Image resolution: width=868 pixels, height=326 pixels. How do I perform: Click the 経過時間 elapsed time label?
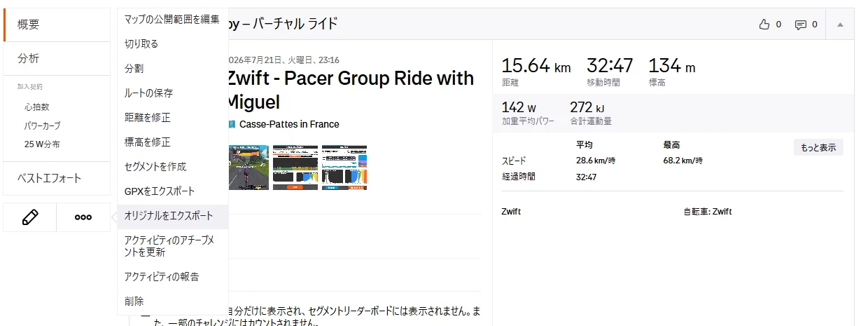(519, 177)
